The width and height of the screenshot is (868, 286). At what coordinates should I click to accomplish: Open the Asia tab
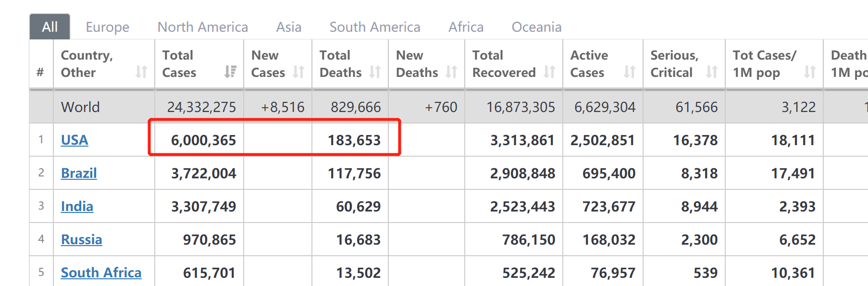[x=289, y=27]
